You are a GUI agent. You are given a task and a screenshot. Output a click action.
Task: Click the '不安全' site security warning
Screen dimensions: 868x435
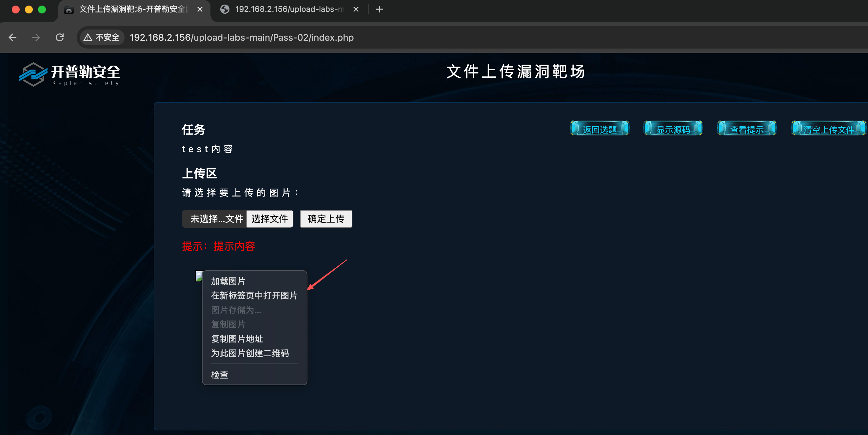pyautogui.click(x=102, y=37)
